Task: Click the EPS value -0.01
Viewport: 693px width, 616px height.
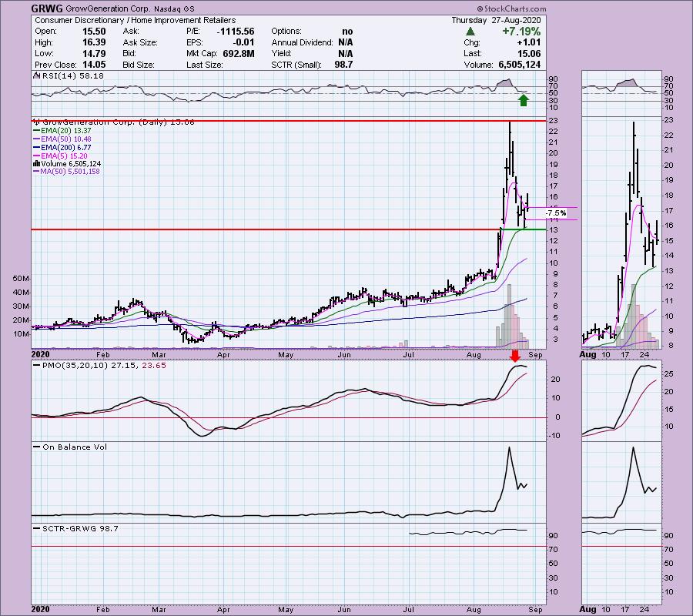Action: [x=243, y=42]
